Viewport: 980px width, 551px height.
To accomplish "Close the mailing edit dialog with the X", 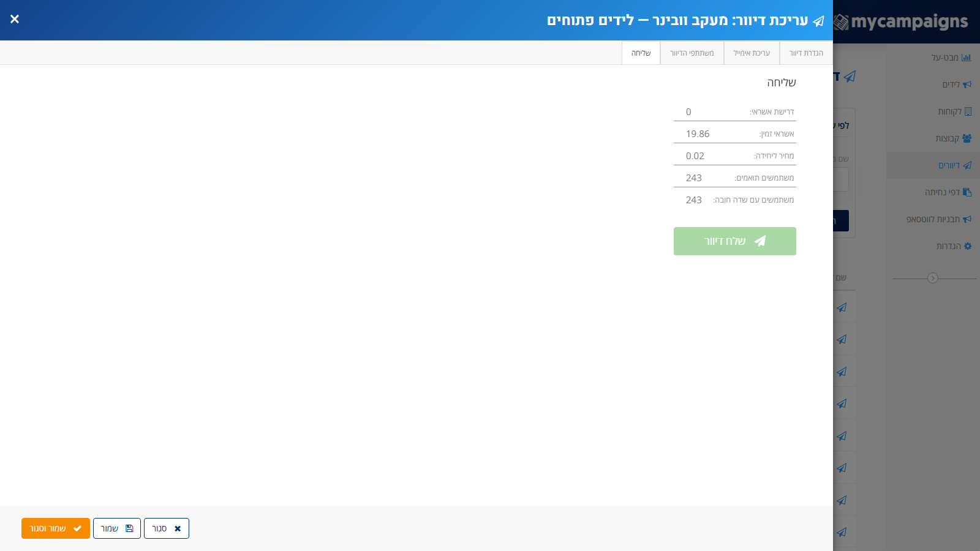I will 15,19.
